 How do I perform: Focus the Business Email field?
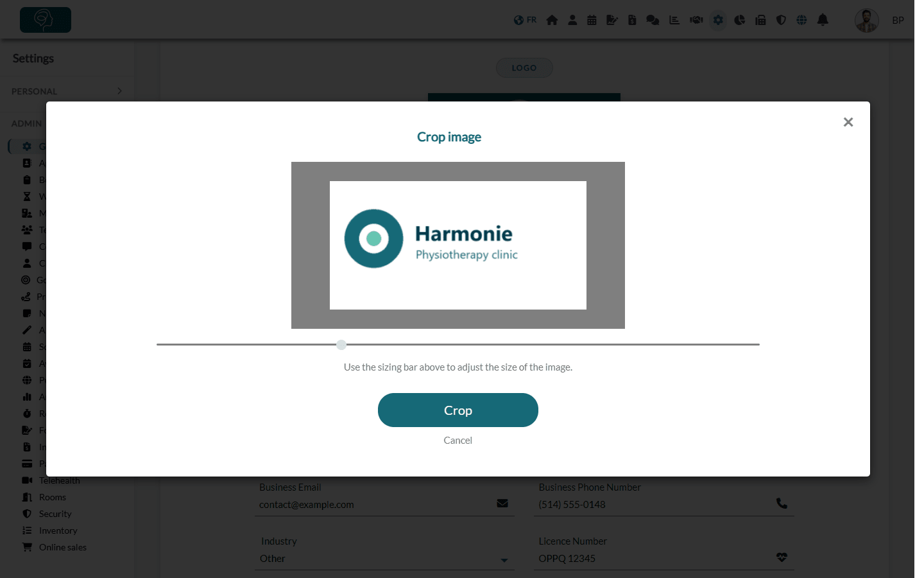click(x=385, y=505)
